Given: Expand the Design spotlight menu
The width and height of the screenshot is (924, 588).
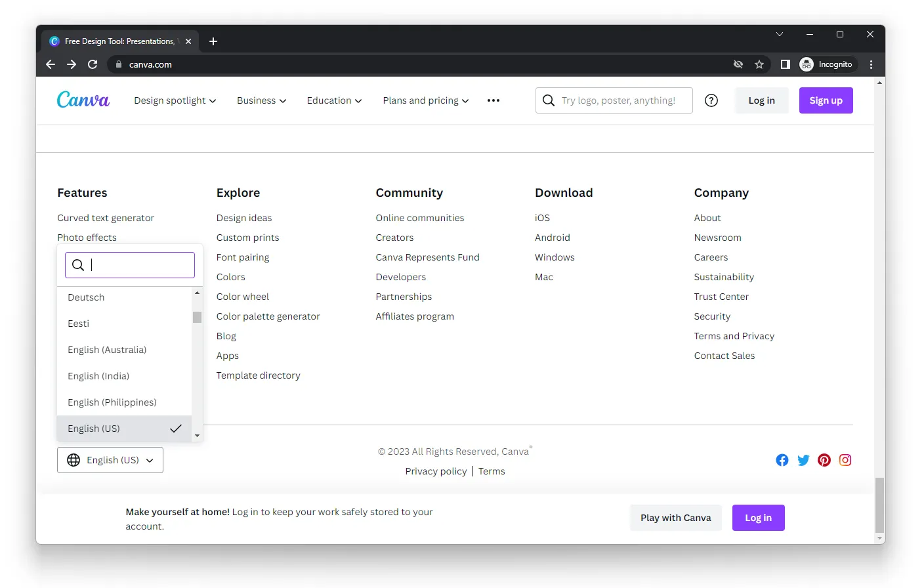Looking at the screenshot, I should click(175, 100).
